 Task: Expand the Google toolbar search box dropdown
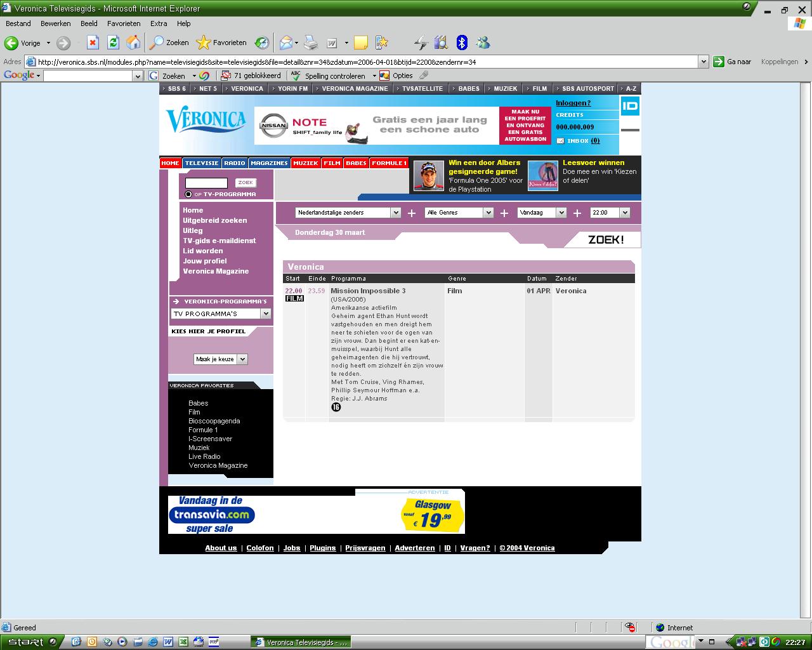138,76
